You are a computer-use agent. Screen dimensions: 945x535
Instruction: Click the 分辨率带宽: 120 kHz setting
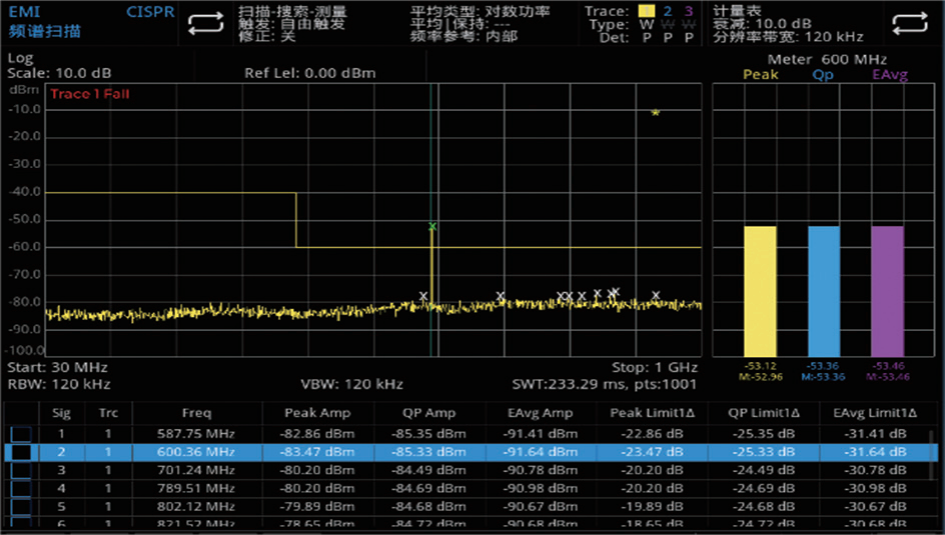[788, 37]
